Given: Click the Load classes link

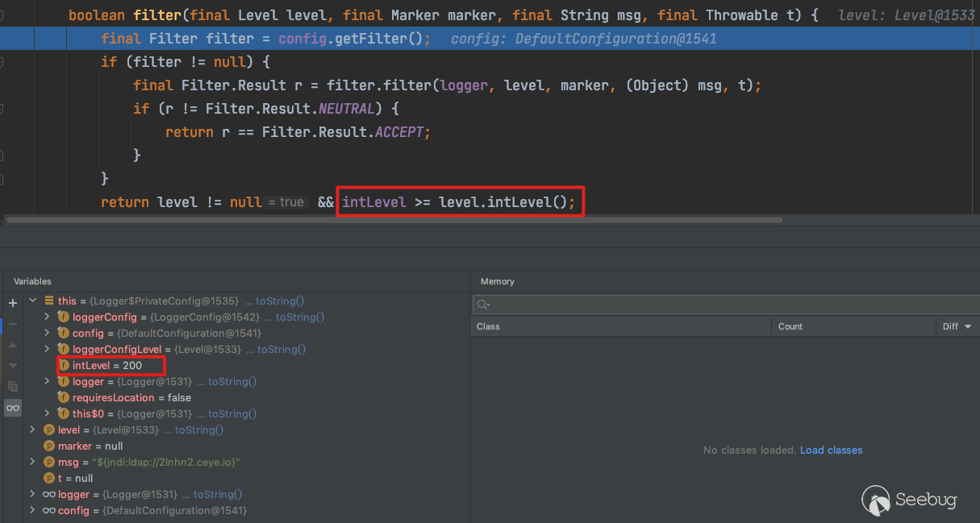Looking at the screenshot, I should click(x=831, y=450).
